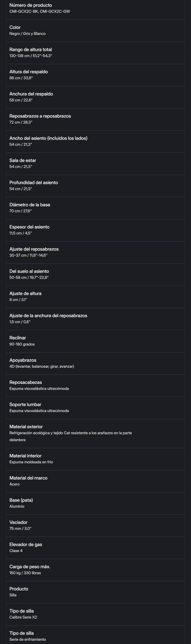Viewport: 191px width, 644px height.
Task: Click the Diámetro de la base heading
Action: (x=30, y=205)
